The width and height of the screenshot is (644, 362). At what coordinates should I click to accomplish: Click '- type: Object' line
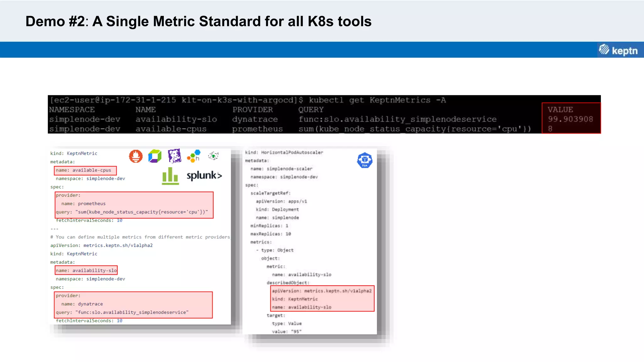(275, 250)
